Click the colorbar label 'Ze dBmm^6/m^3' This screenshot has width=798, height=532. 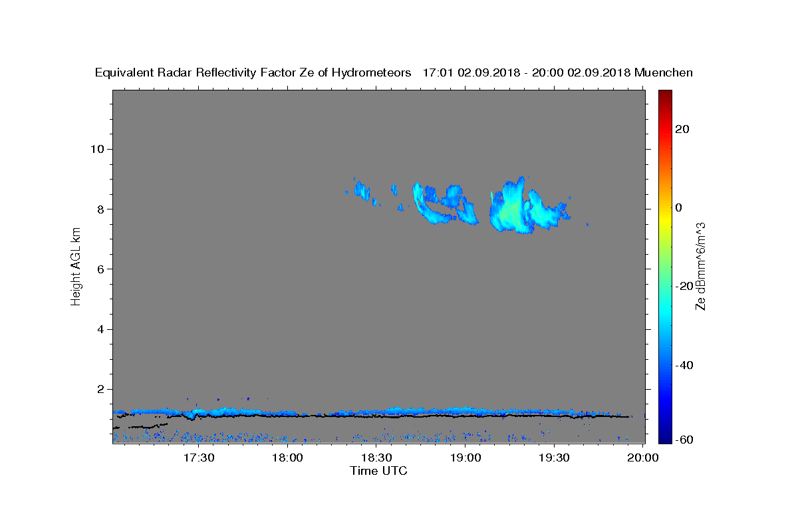tap(700, 267)
